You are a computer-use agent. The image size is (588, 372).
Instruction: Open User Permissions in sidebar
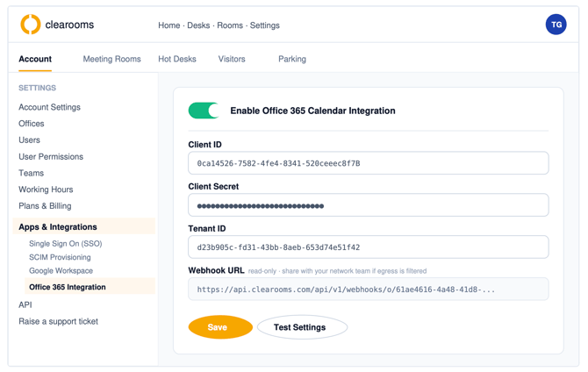click(51, 156)
